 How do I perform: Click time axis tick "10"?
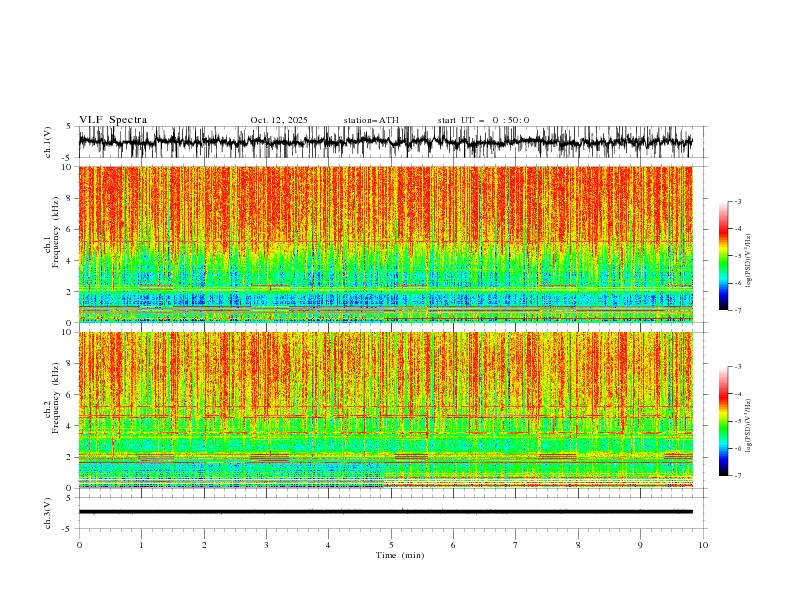[x=703, y=545]
